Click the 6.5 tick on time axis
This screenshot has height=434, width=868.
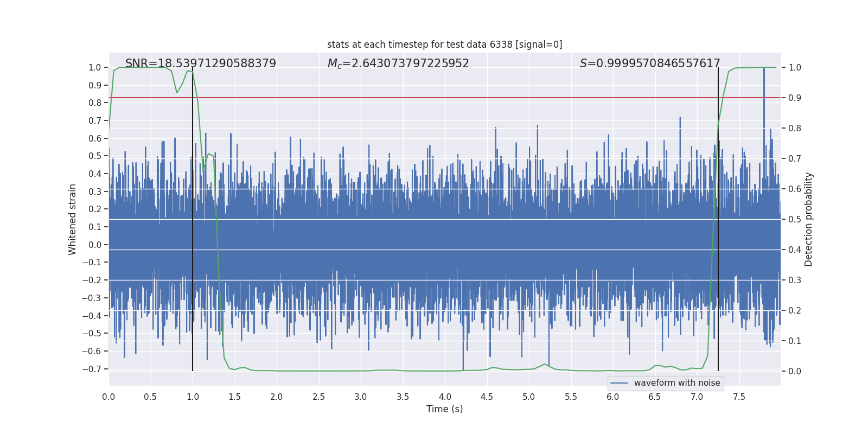pos(655,397)
